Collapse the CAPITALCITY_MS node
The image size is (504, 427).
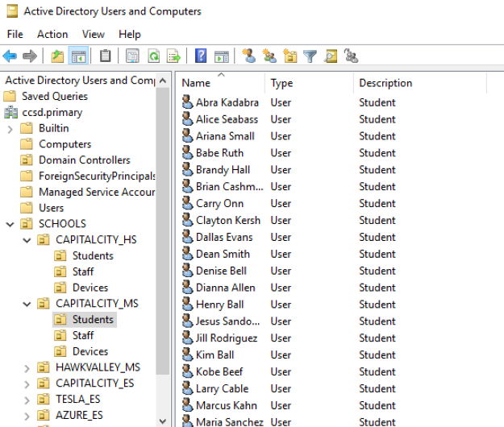[x=27, y=304]
